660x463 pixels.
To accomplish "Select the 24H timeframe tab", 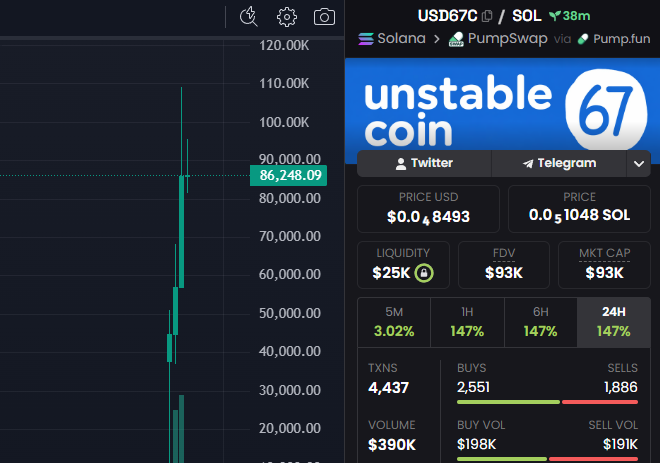I will tap(614, 322).
